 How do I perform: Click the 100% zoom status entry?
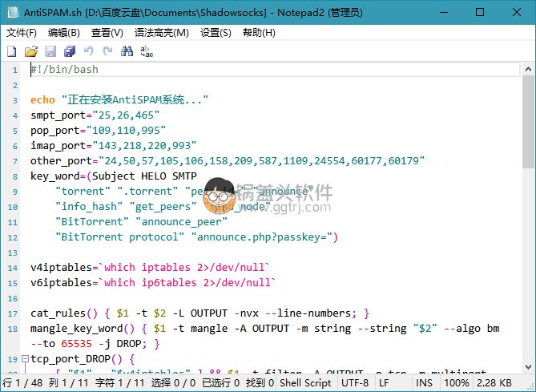click(457, 382)
